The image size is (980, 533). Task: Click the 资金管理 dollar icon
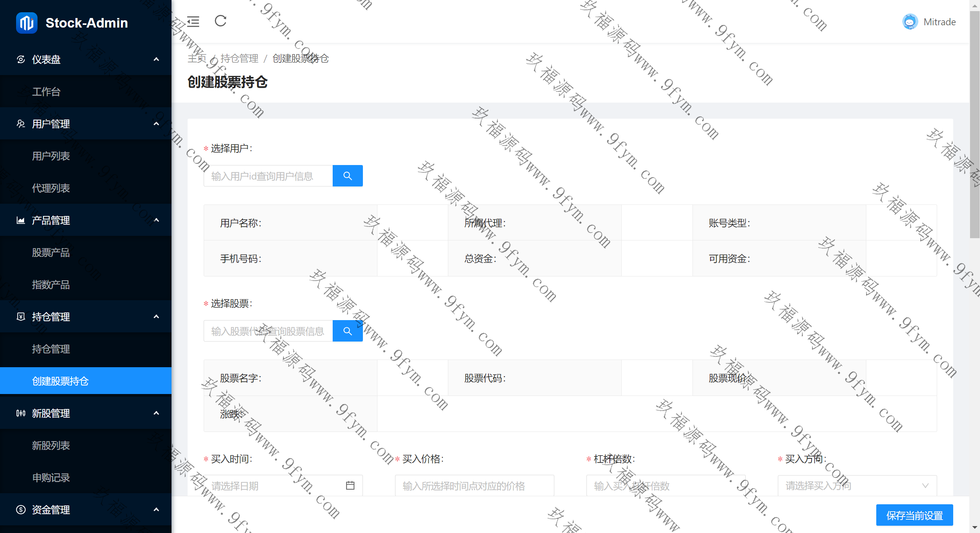(x=21, y=509)
